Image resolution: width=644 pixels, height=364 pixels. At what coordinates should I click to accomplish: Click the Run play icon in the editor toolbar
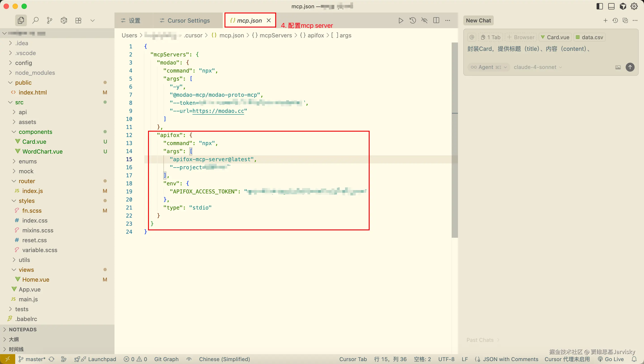(401, 20)
